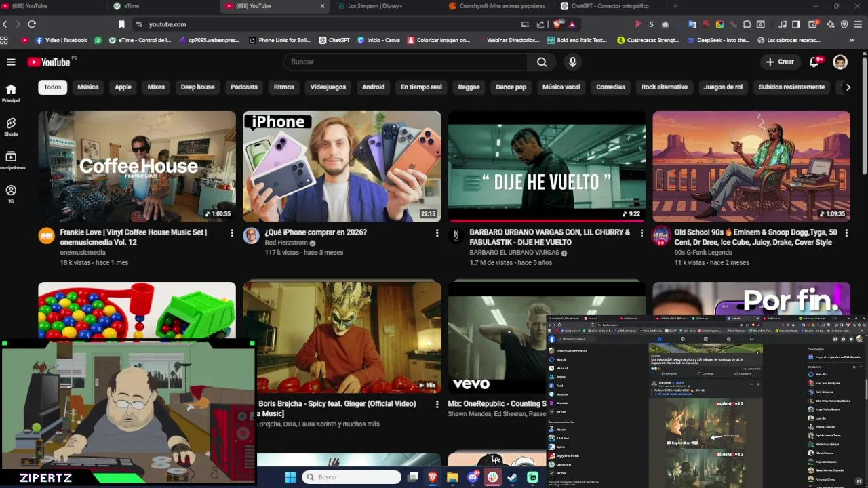
Task: Open the Rod Herzstrom channel avatar
Action: 251,236
